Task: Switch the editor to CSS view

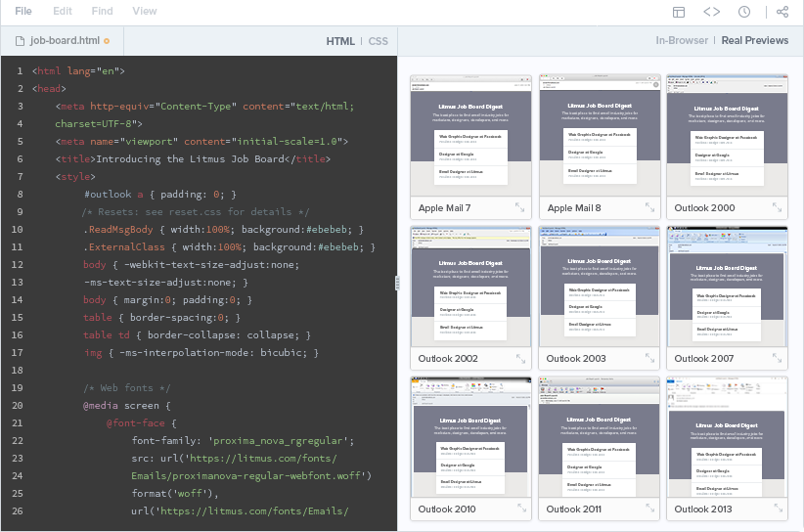Action: click(378, 41)
